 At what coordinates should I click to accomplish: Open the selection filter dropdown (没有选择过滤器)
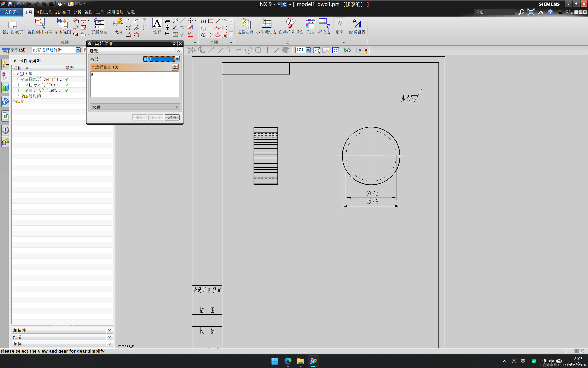[x=56, y=50]
